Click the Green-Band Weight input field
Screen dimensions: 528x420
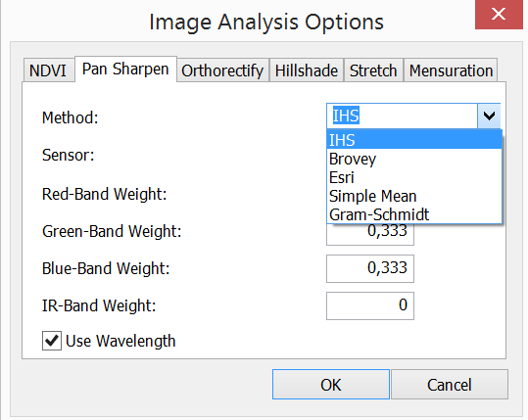point(370,234)
